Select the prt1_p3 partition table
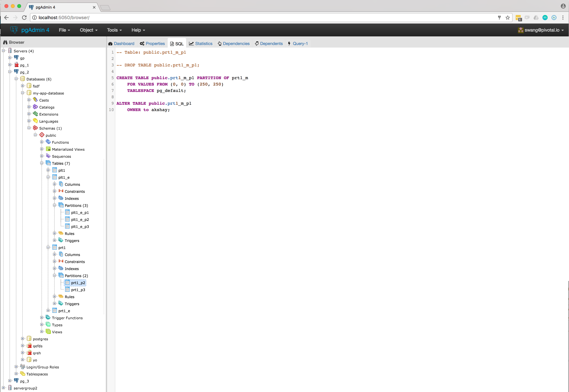 pos(79,290)
